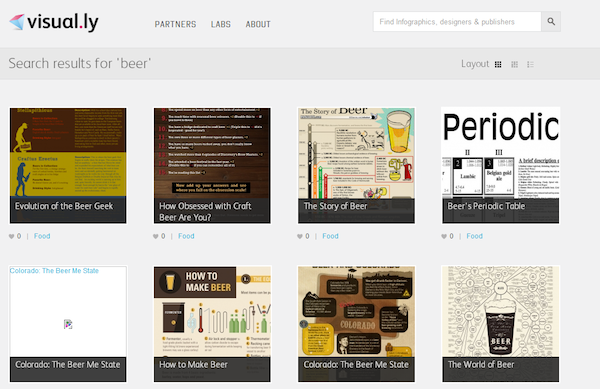Like How Obsessed with Craft Beer heart
600x389 pixels.
coord(156,236)
